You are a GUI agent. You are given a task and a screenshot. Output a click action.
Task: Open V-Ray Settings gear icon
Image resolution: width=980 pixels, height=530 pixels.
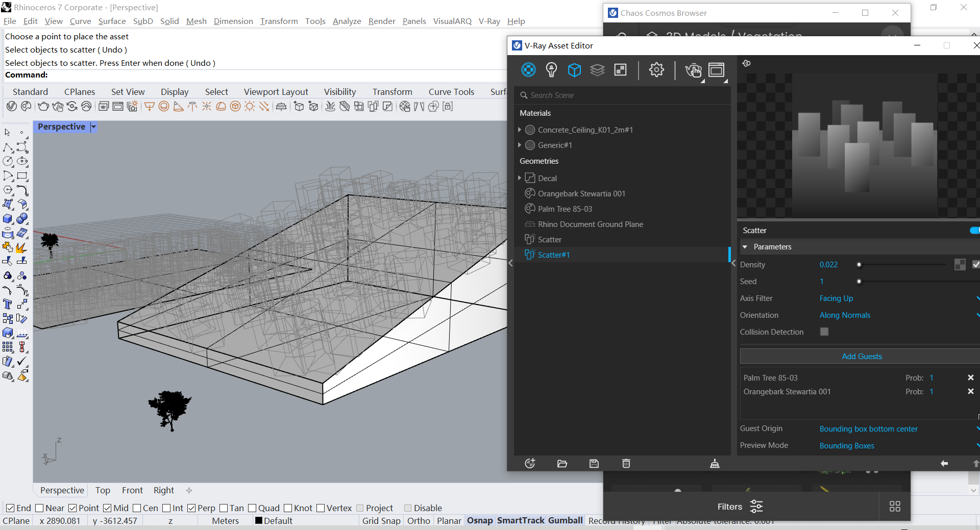[656, 69]
